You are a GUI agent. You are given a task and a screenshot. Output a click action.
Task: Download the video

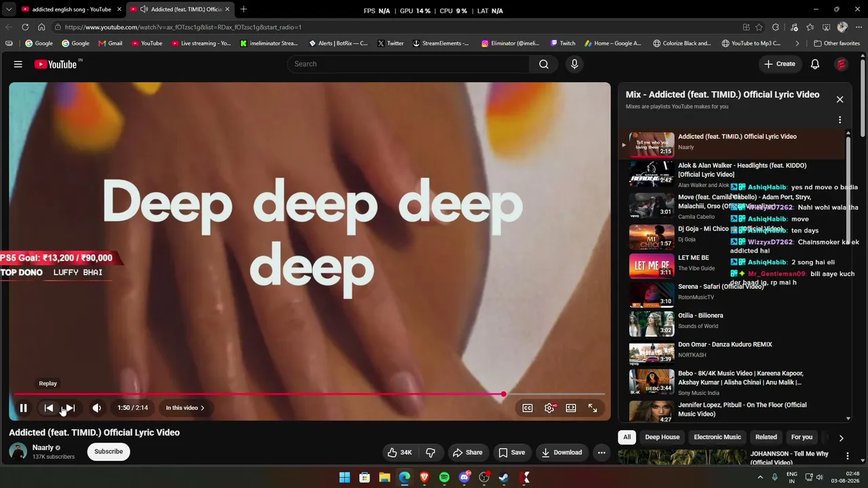point(561,453)
